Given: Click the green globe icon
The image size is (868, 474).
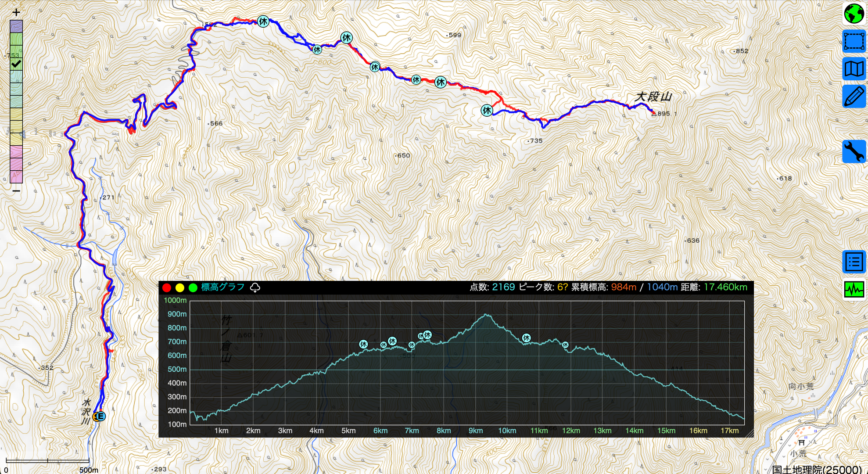Looking at the screenshot, I should (854, 14).
